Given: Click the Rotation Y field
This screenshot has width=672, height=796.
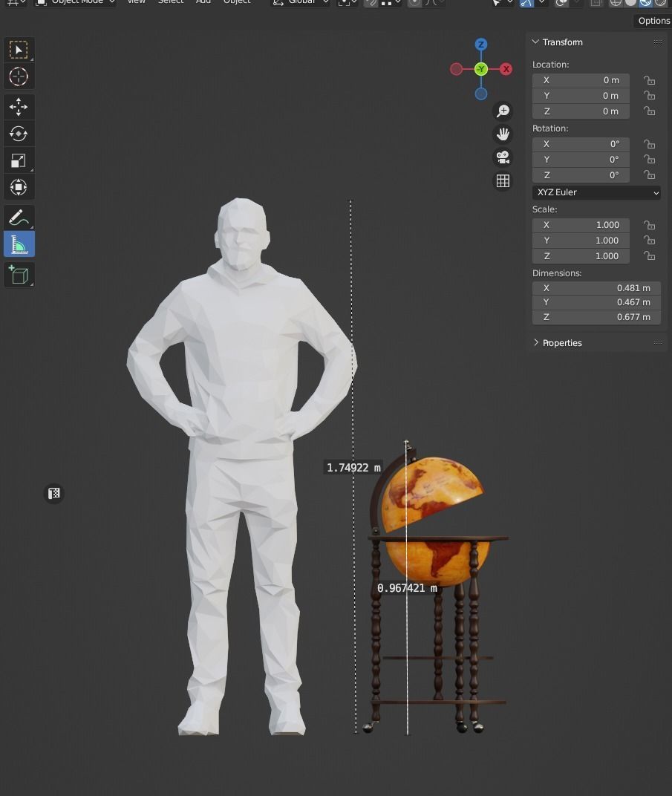Looking at the screenshot, I should 581,160.
